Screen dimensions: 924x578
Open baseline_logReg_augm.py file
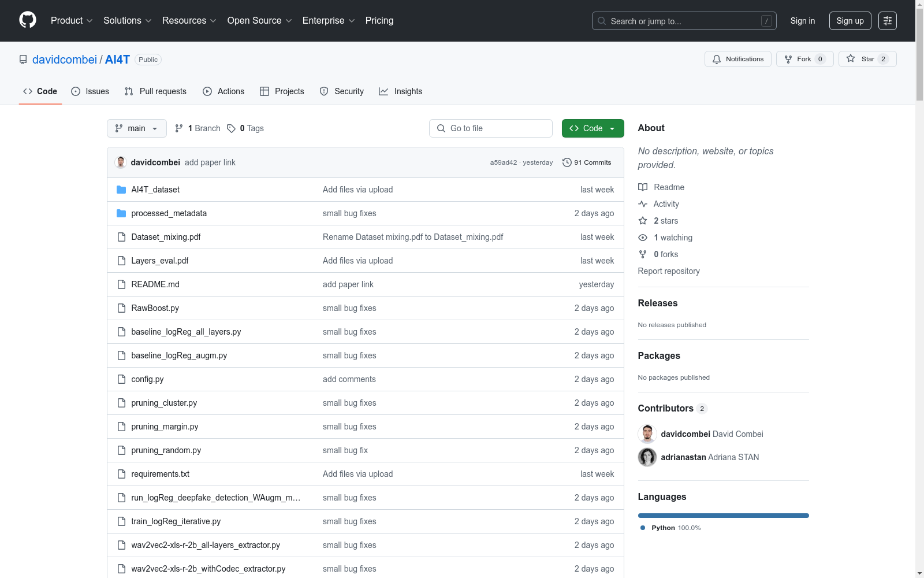[x=179, y=355]
